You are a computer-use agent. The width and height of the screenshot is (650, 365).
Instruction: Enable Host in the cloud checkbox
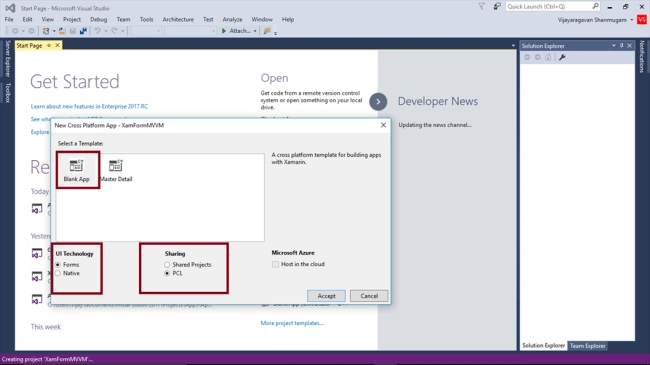[275, 264]
